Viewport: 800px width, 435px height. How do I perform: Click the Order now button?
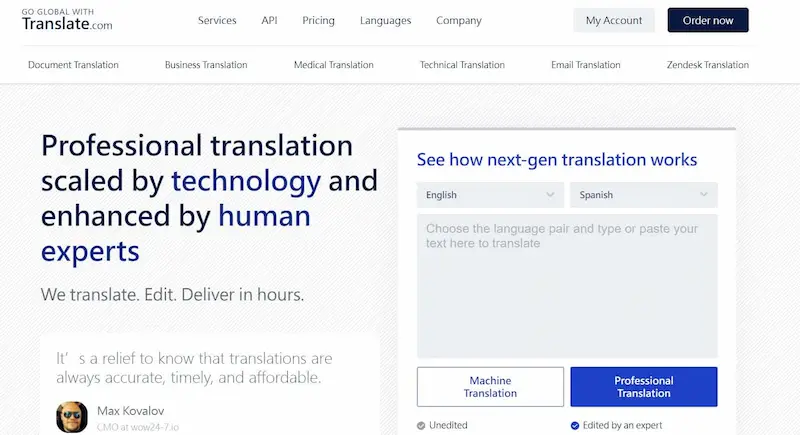(x=708, y=21)
